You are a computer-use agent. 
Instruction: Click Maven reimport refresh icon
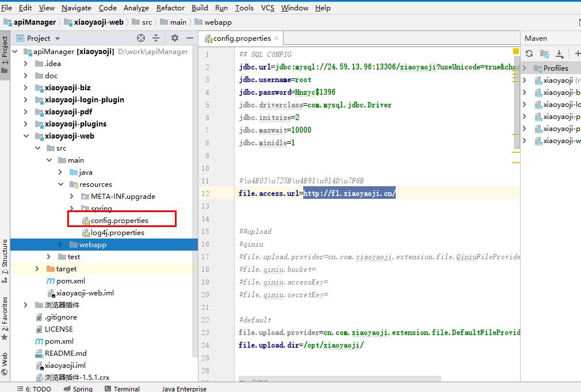point(529,53)
